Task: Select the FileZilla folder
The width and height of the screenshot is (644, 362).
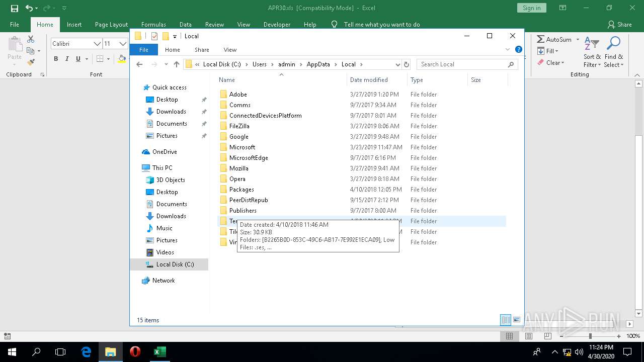Action: pyautogui.click(x=239, y=126)
